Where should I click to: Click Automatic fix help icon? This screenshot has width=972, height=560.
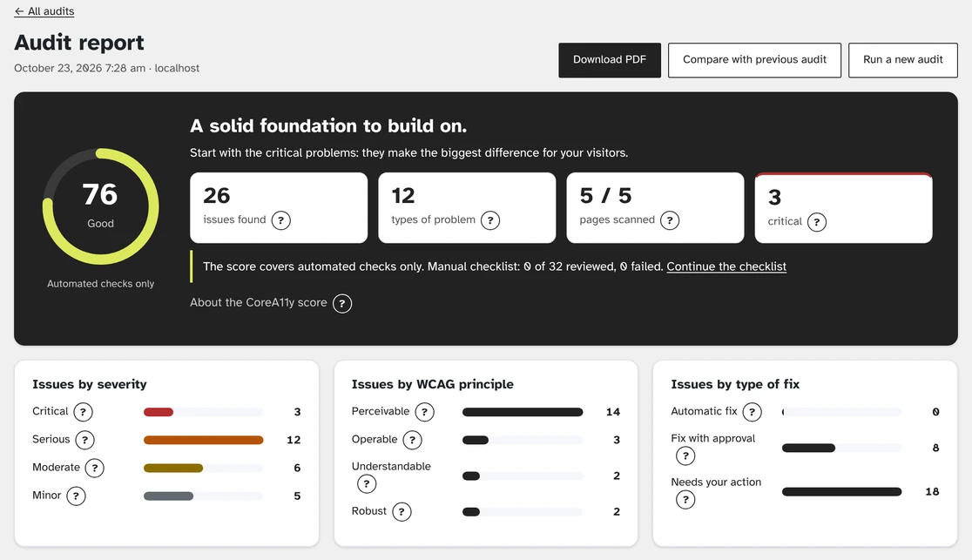752,412
